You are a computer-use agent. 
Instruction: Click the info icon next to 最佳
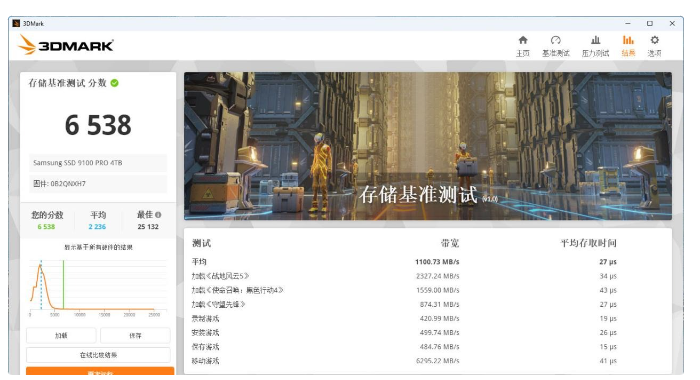pos(158,215)
